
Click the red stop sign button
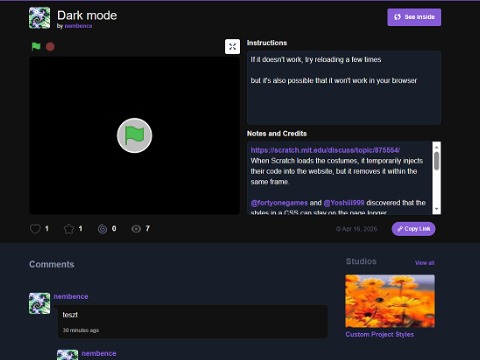click(x=50, y=47)
